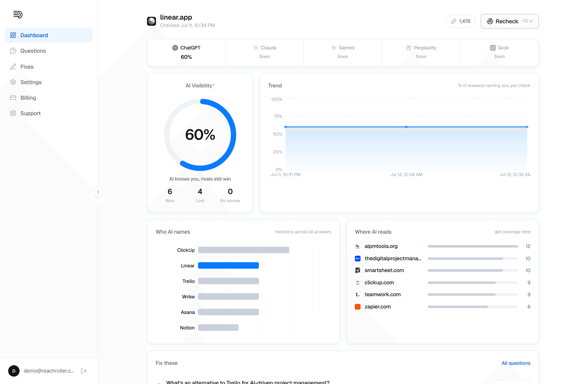This screenshot has width=588, height=384.
Task: Click the trend point at Jul 12, 12:34 AM
Action: (406, 127)
